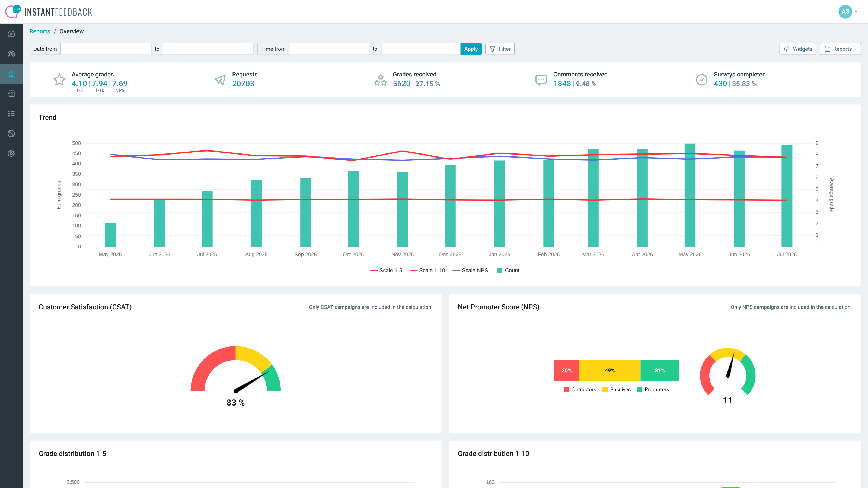Open the checklist tasks sidebar icon

(x=11, y=114)
